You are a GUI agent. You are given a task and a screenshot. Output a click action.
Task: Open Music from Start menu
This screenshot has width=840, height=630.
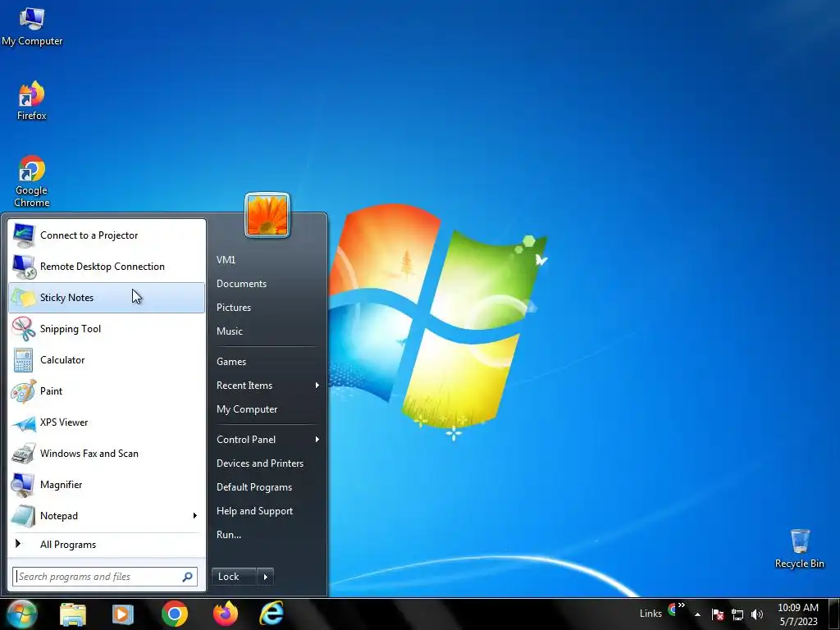[230, 331]
